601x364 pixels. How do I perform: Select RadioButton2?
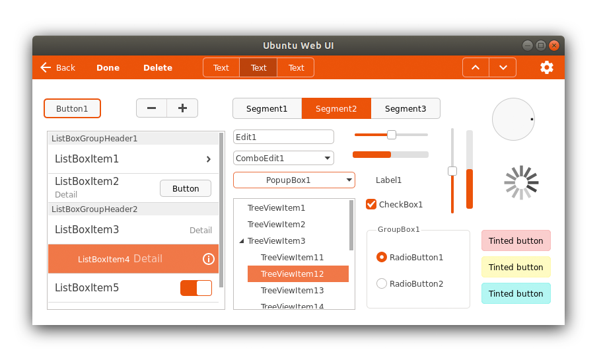click(381, 283)
